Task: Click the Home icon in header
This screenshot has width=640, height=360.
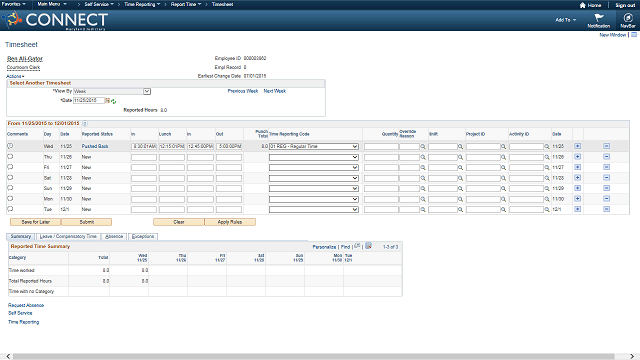Action: (582, 5)
